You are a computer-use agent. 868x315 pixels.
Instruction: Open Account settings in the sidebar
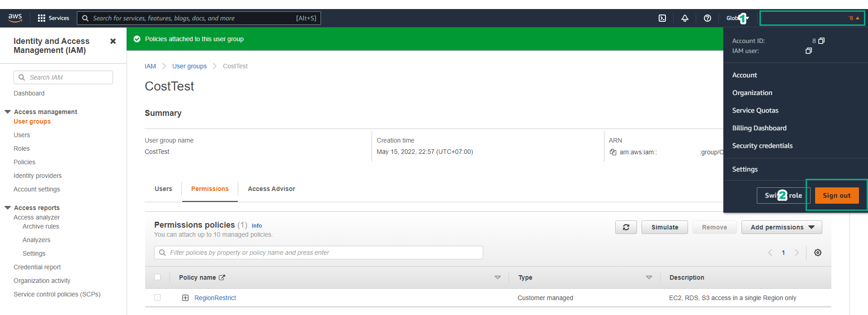(37, 189)
